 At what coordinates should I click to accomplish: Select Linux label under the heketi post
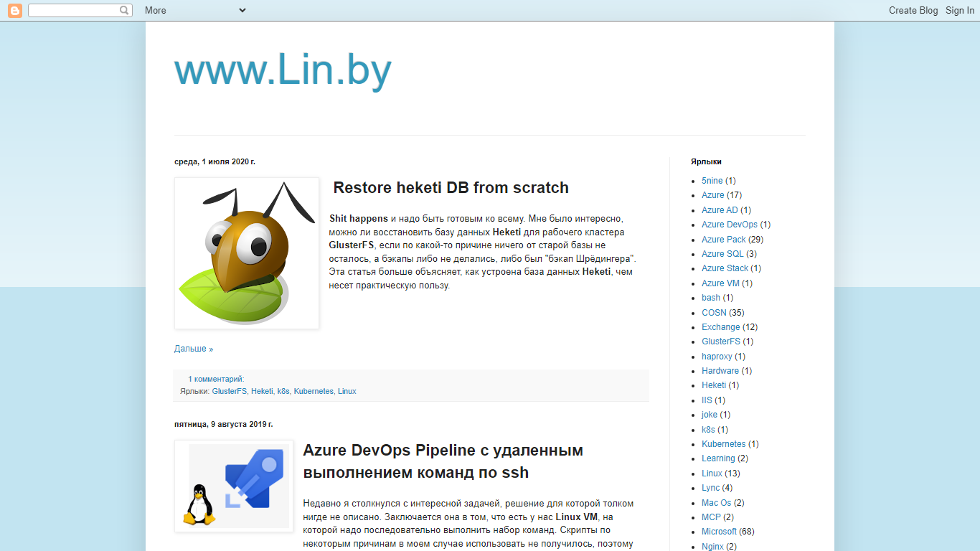[347, 391]
